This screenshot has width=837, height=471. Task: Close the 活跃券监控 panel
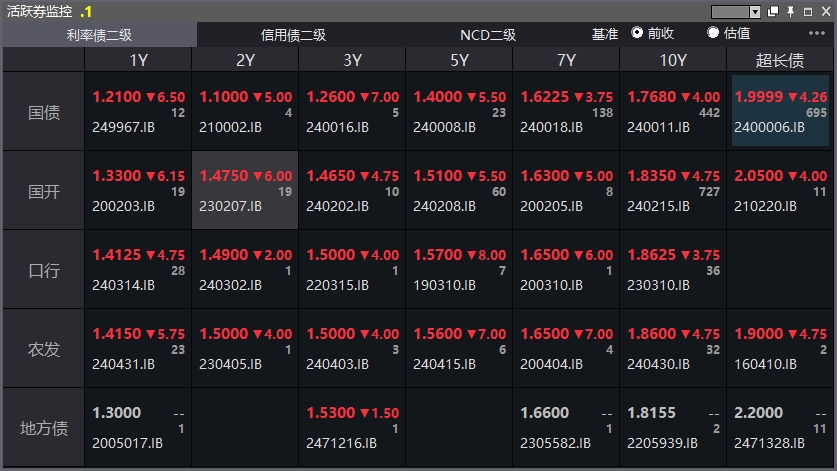[x=824, y=11]
